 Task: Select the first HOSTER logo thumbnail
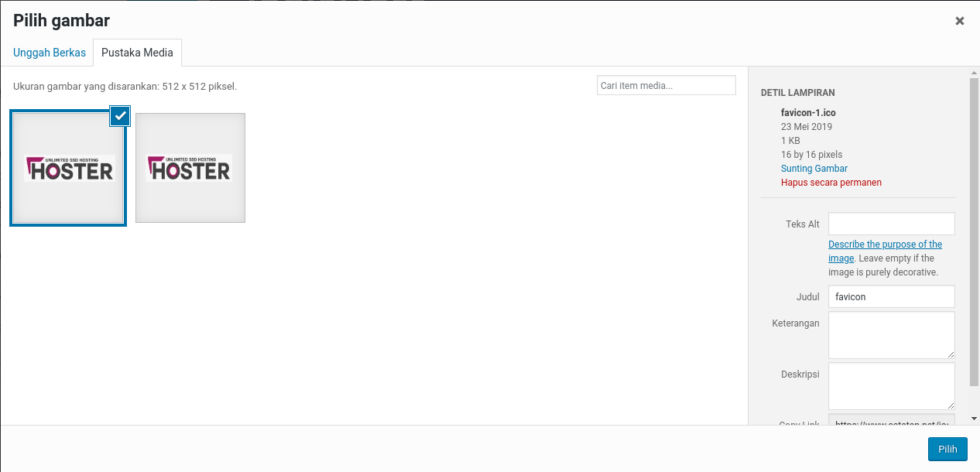click(x=68, y=168)
